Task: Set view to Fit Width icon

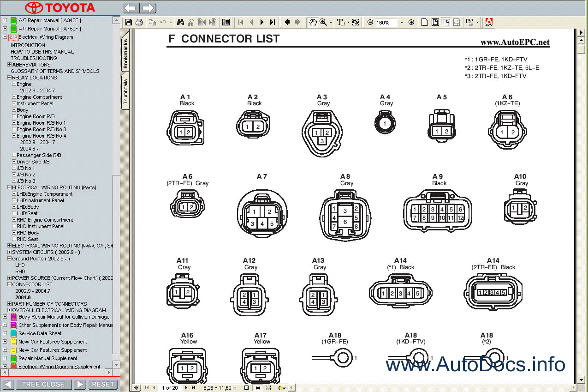Action: pyautogui.click(x=446, y=22)
